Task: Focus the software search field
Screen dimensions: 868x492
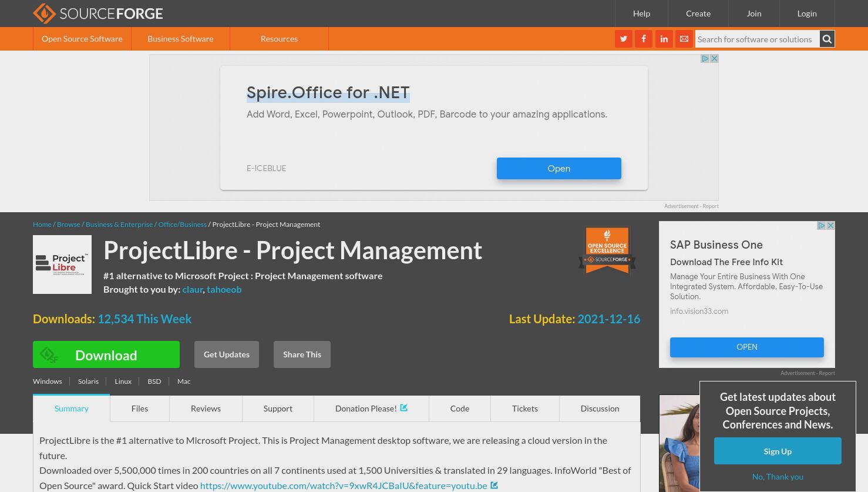Action: tap(757, 39)
